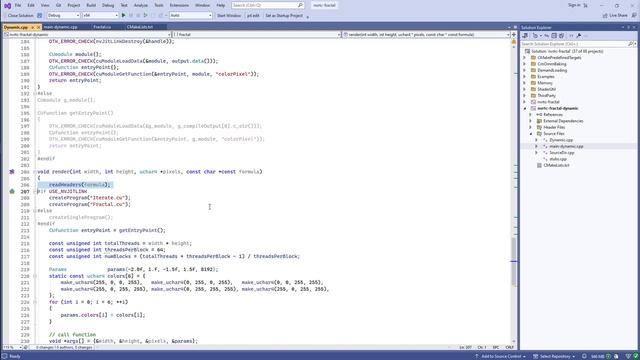This screenshot has height=360, width=640.
Task: Switch to the CMakeLists.txt tab
Action: point(140,27)
